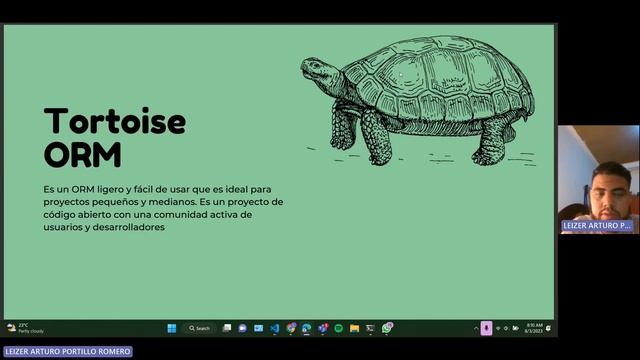Open Task View from the taskbar
Image resolution: width=640 pixels, height=360 pixels.
pyautogui.click(x=227, y=328)
